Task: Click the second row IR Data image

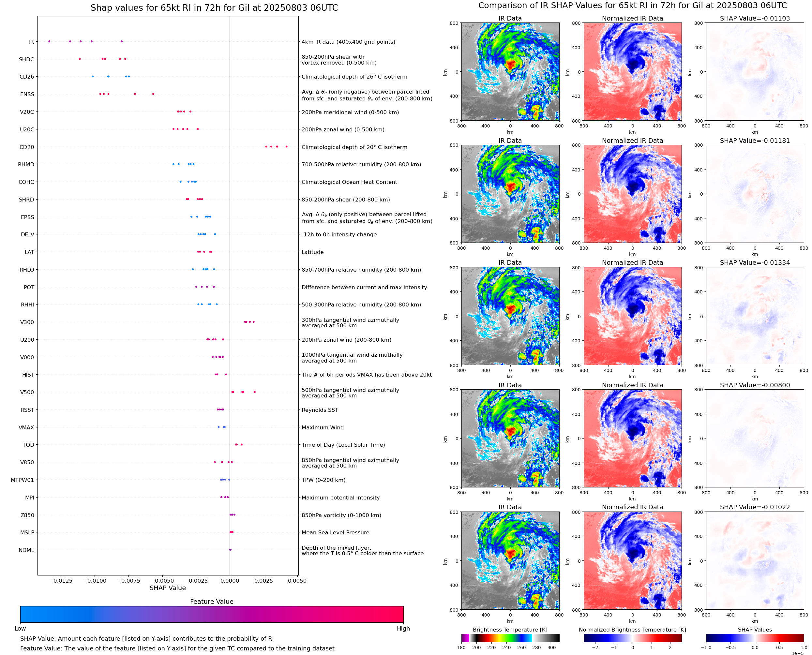Action: tap(510, 194)
